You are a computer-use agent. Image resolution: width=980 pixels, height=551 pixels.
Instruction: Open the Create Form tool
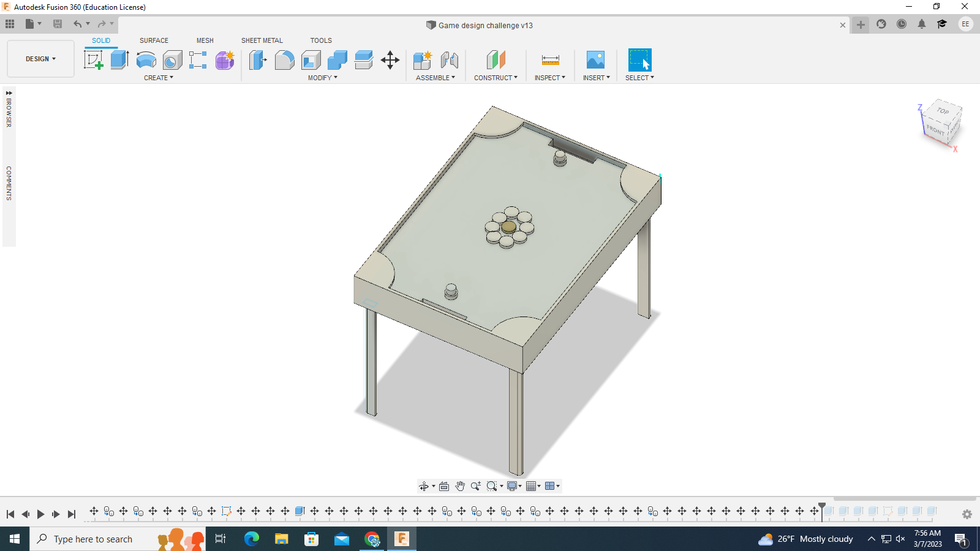(224, 59)
